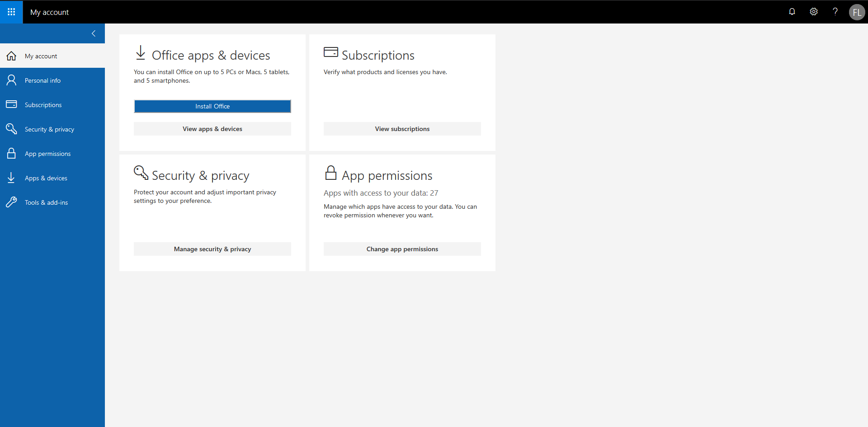Open help using the question mark icon
Screen dimensions: 868x427
pyautogui.click(x=835, y=12)
